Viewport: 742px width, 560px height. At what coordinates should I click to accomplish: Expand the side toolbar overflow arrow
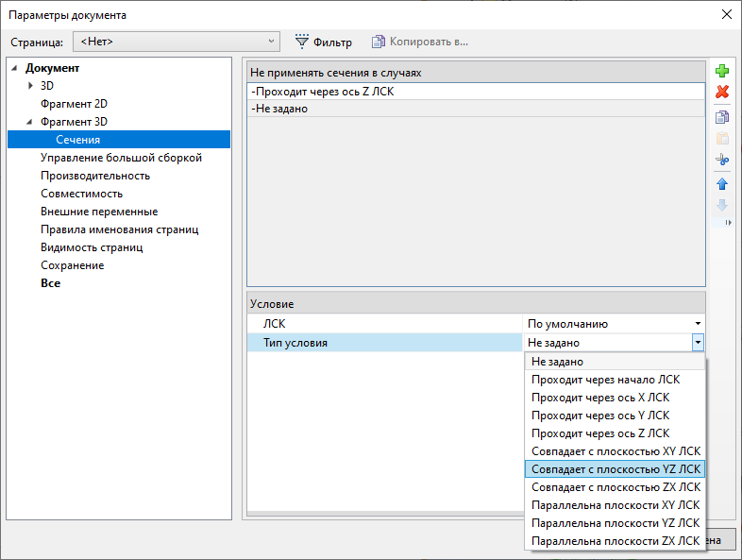click(728, 223)
